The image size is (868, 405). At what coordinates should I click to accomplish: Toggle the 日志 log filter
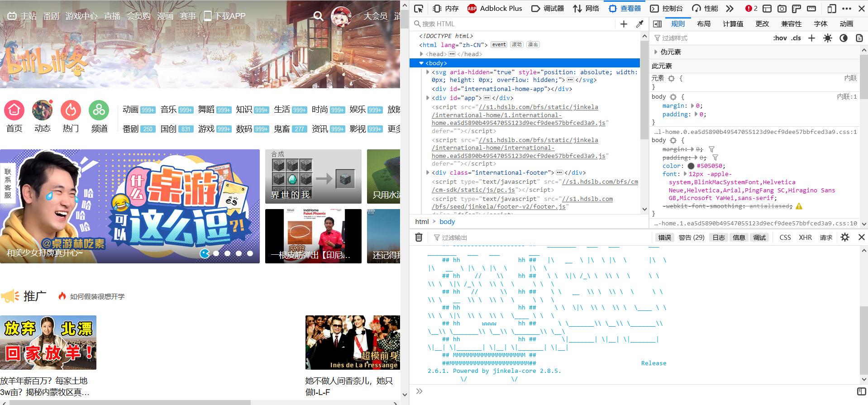pos(719,237)
